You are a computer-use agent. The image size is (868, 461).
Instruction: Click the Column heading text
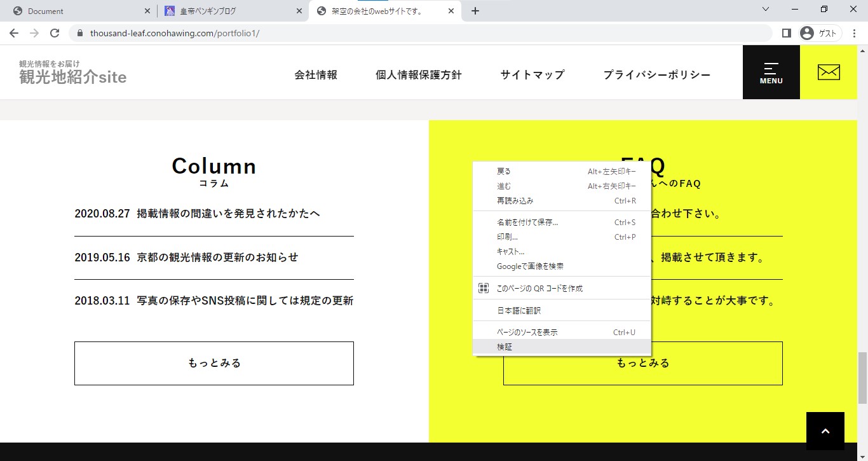214,166
